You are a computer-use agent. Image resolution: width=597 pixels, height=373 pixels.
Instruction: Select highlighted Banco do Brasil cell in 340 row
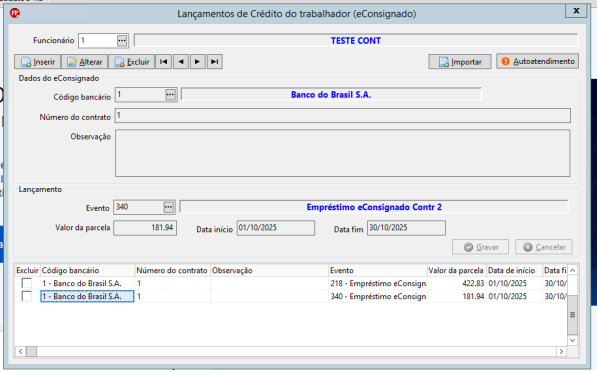tap(88, 296)
